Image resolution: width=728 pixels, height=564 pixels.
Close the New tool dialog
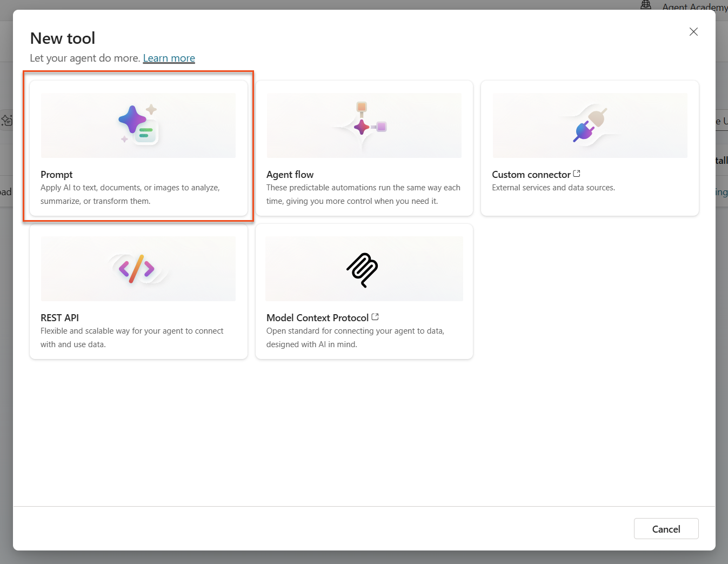[x=693, y=32]
